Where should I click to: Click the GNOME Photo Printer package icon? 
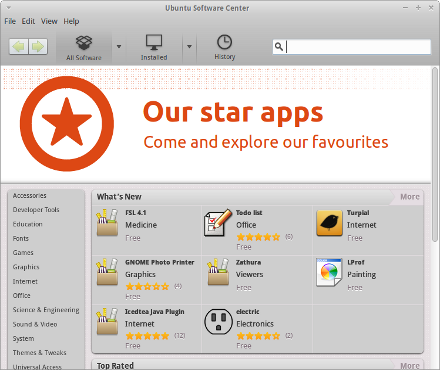107,272
